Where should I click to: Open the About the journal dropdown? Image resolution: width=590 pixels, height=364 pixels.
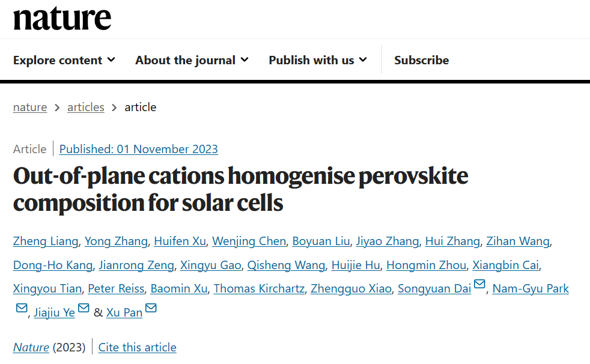pos(191,60)
